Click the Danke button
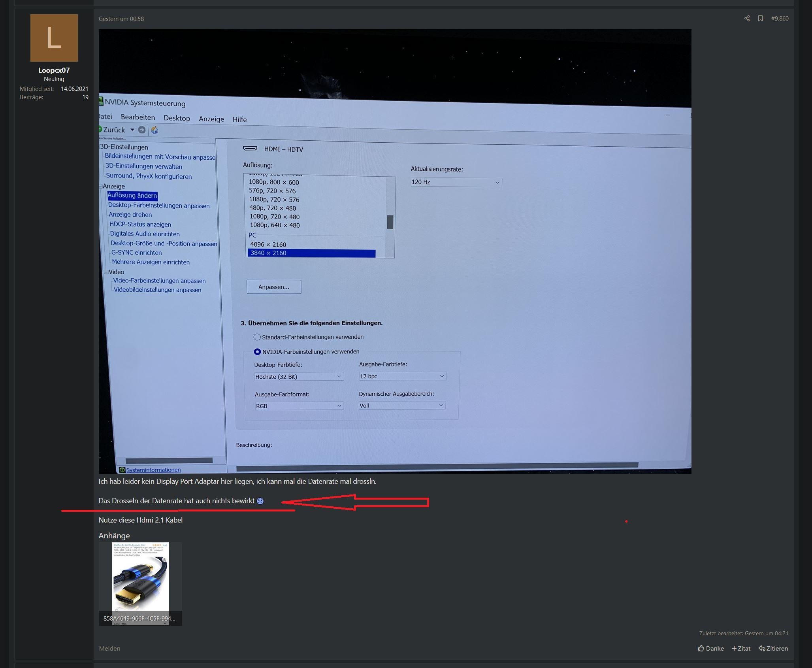The height and width of the screenshot is (668, 812). pos(711,648)
